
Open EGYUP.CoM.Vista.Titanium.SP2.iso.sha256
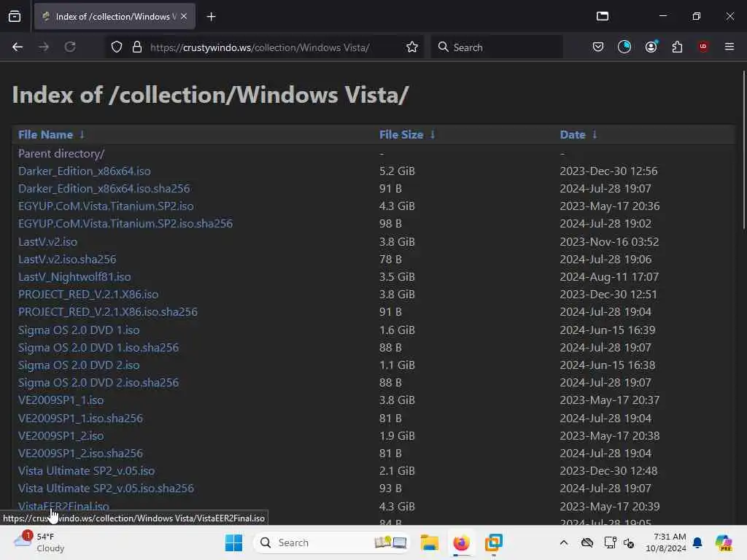point(125,224)
